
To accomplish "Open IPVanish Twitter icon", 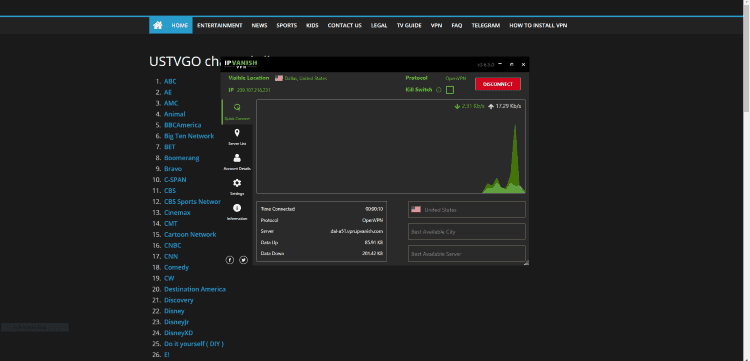I will [x=243, y=260].
